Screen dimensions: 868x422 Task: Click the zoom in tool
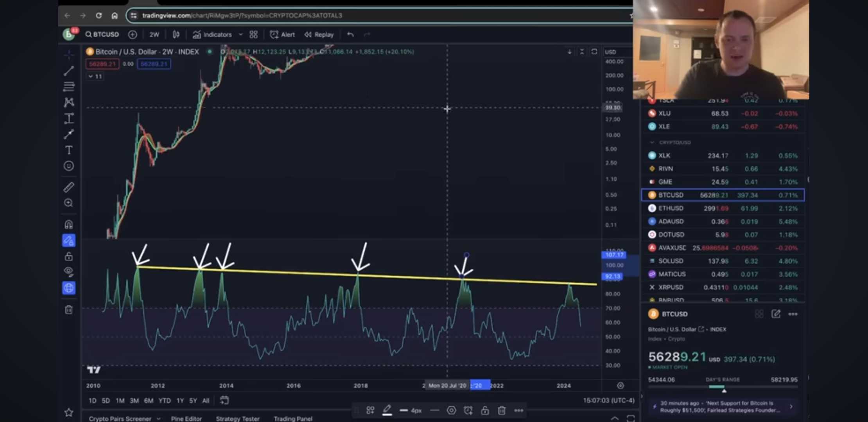69,203
